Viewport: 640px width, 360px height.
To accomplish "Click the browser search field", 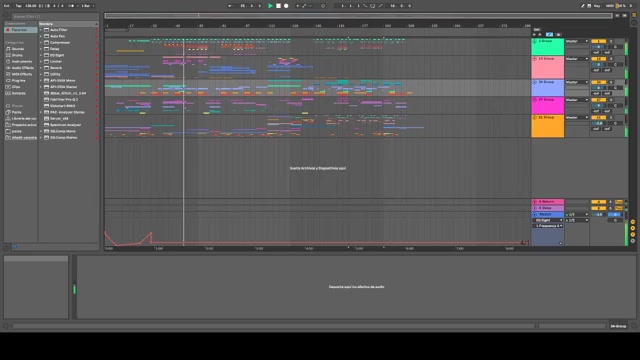I will [x=55, y=16].
